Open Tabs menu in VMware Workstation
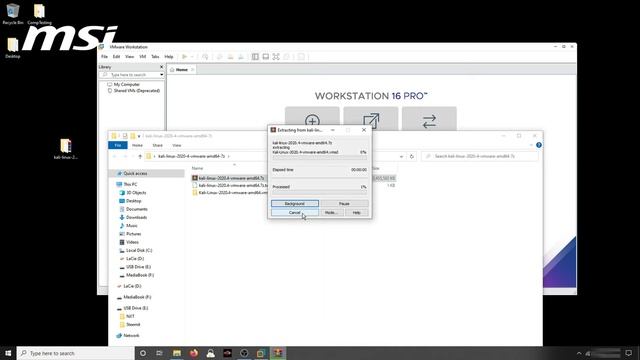 click(155, 57)
